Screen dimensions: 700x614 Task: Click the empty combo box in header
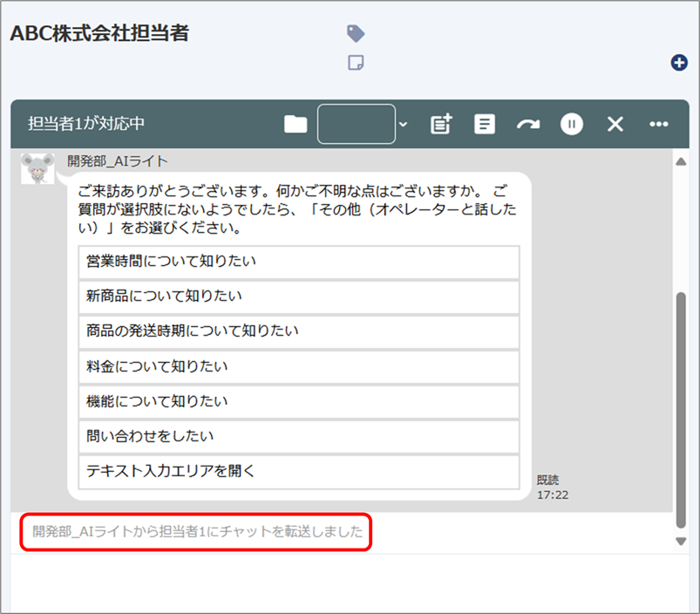point(357,124)
